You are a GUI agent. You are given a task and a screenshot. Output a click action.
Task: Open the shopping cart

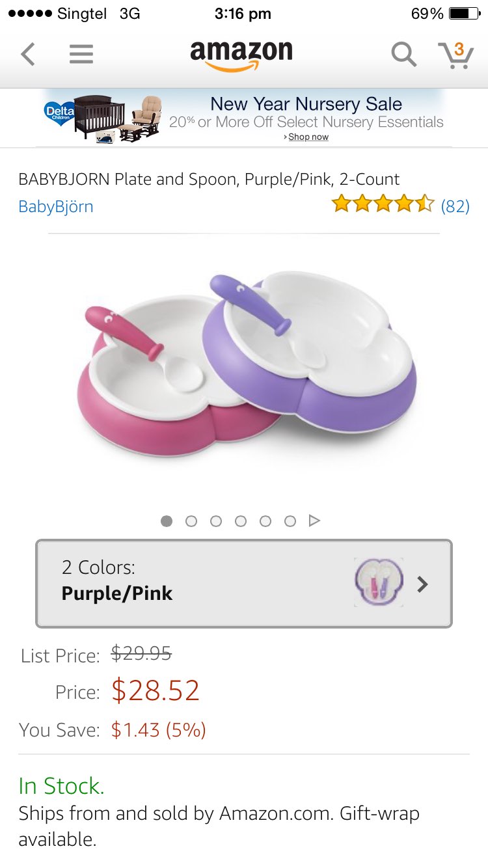[x=455, y=55]
